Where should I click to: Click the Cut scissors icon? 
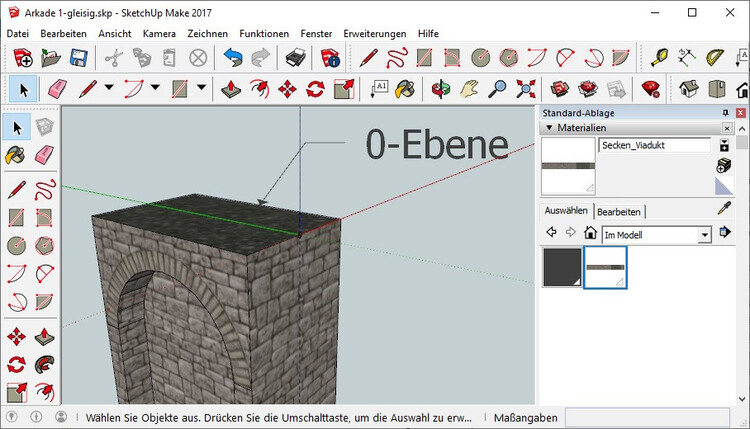pyautogui.click(x=114, y=58)
